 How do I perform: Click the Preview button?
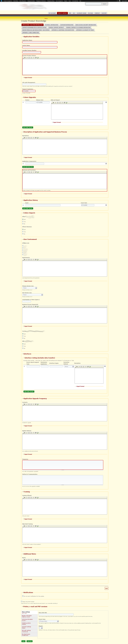pyautogui.click(x=29, y=641)
